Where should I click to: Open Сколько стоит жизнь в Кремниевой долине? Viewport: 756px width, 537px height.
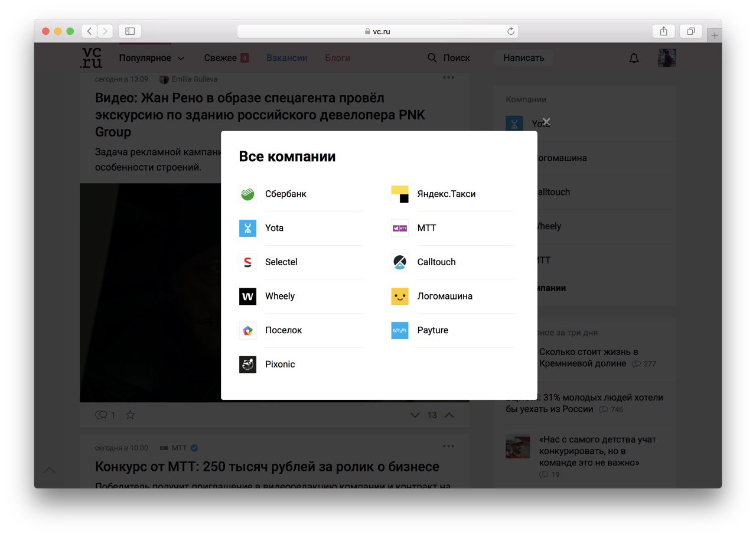pos(589,357)
